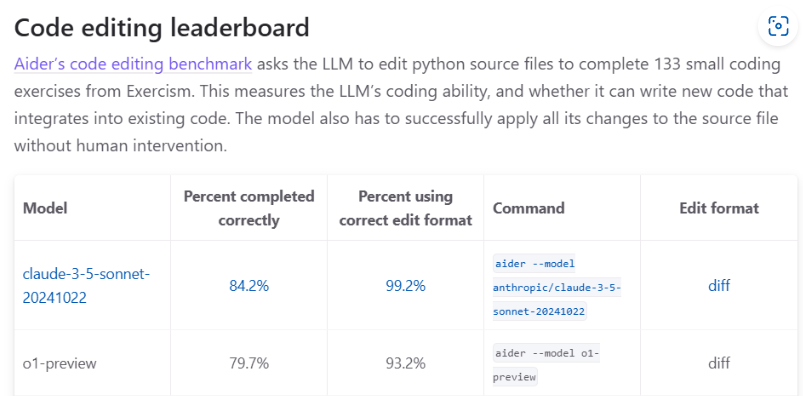Screen dimensions: 803x396
Task: Click the Edit format column header
Action: [719, 208]
